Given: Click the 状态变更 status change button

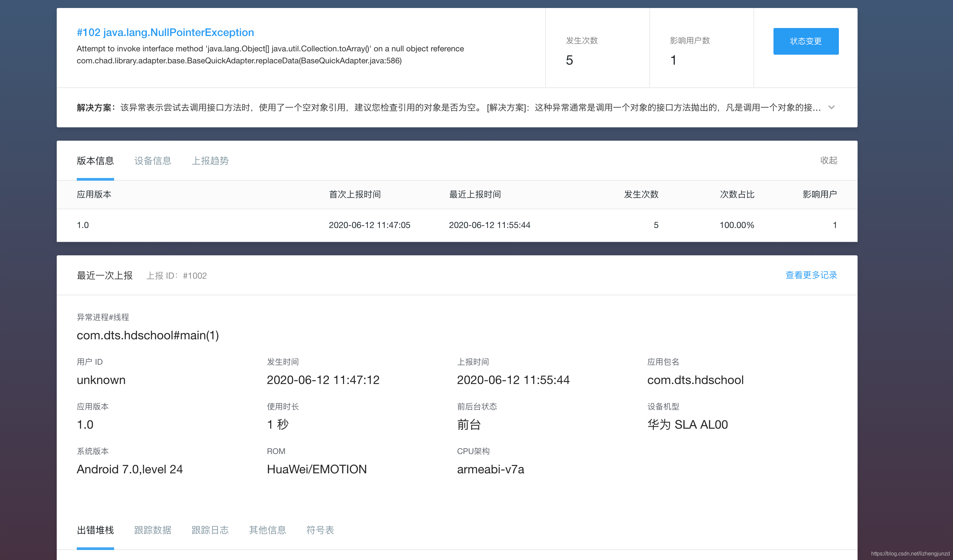Looking at the screenshot, I should click(x=806, y=41).
